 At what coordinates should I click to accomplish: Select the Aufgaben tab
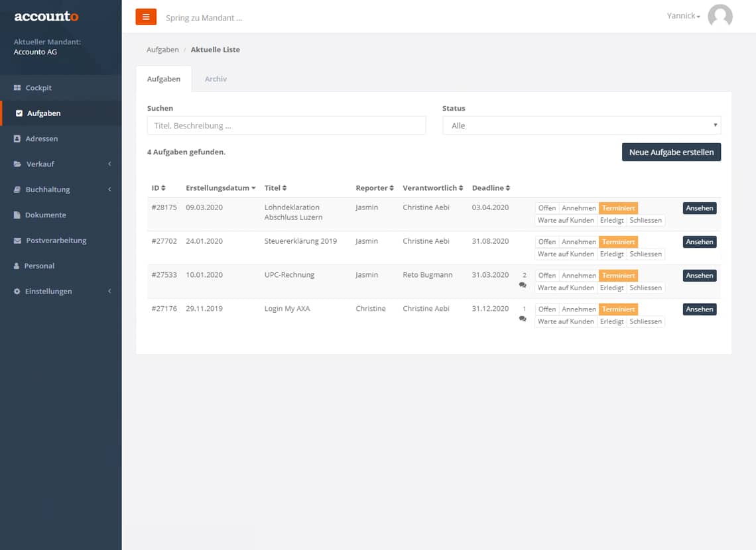point(163,79)
